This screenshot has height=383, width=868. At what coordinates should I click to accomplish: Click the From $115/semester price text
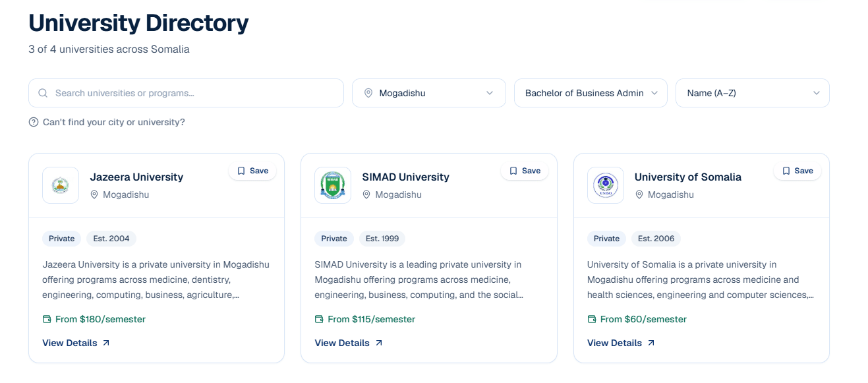tap(371, 319)
